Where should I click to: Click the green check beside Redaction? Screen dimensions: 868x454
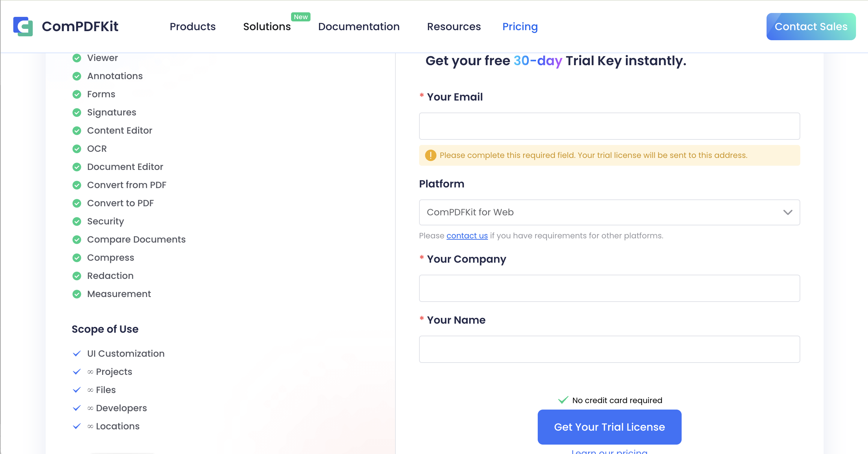point(77,276)
